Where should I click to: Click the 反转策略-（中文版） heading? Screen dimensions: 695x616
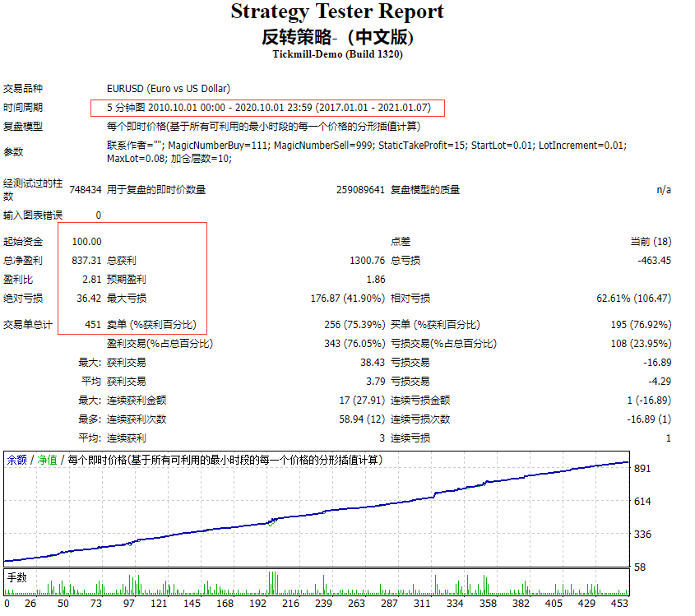click(x=337, y=37)
